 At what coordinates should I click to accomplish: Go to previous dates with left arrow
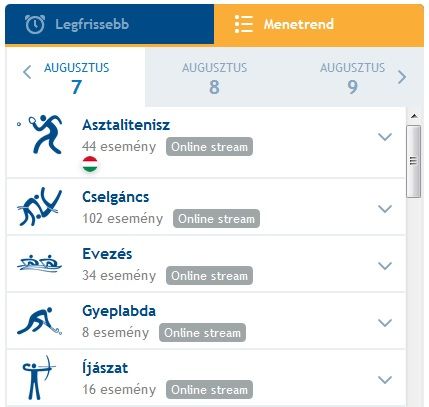click(27, 72)
